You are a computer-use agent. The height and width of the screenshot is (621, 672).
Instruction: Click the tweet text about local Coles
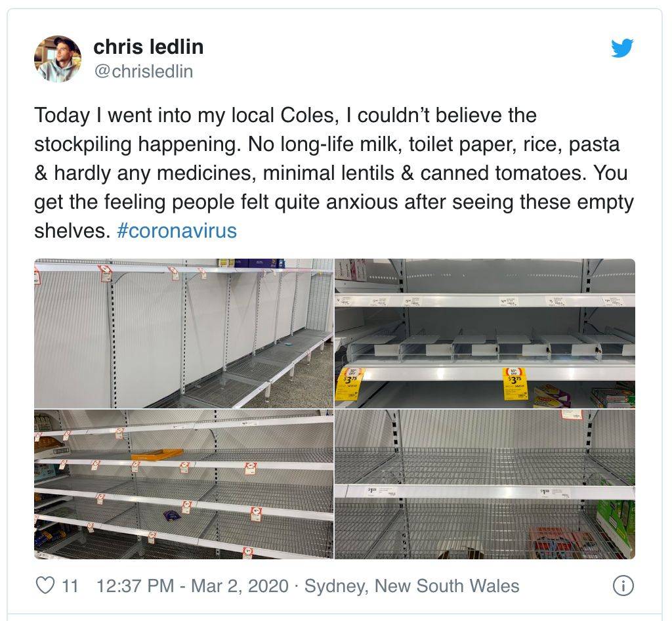tap(334, 173)
